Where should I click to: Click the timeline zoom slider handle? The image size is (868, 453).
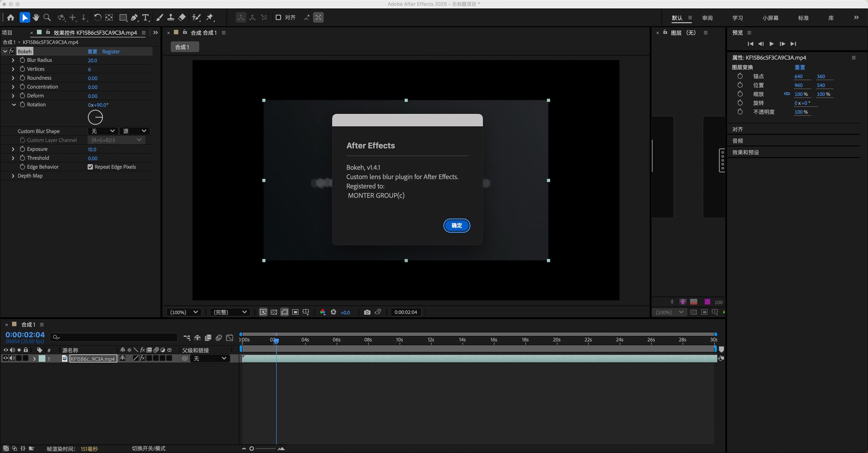252,448
